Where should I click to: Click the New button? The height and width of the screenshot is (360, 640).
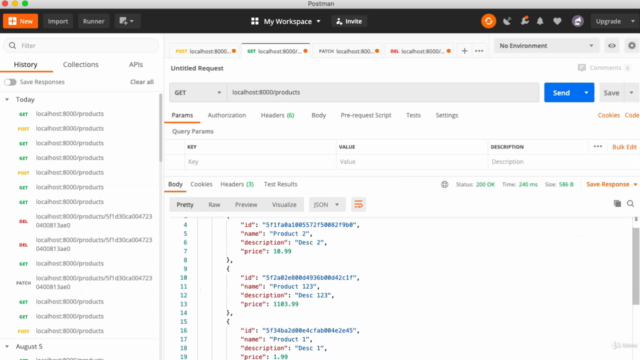click(x=20, y=21)
